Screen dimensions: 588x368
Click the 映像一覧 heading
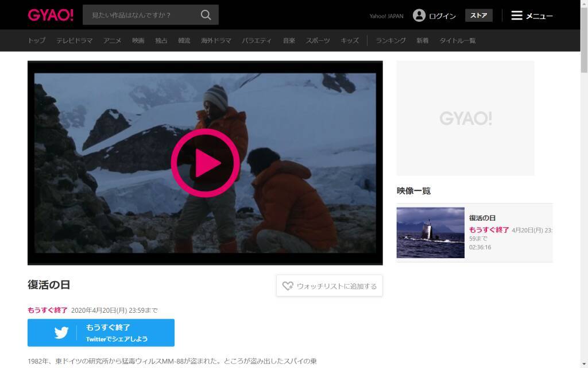[413, 191]
